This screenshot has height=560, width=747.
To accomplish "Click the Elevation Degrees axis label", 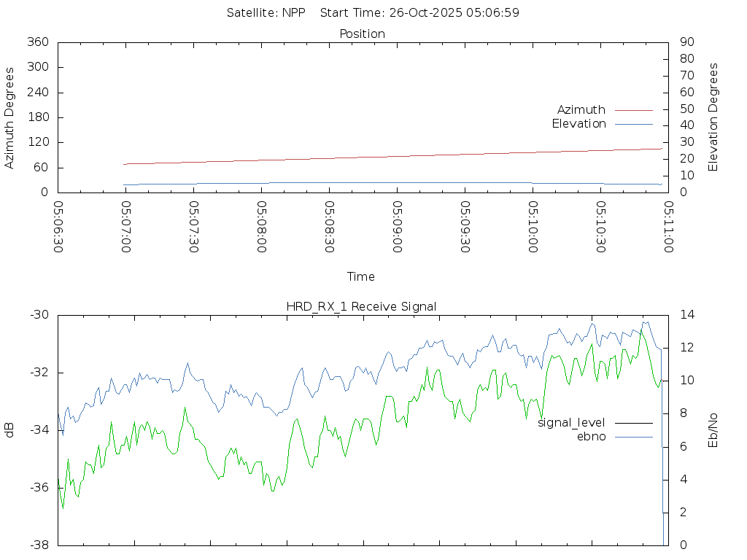I will [713, 117].
